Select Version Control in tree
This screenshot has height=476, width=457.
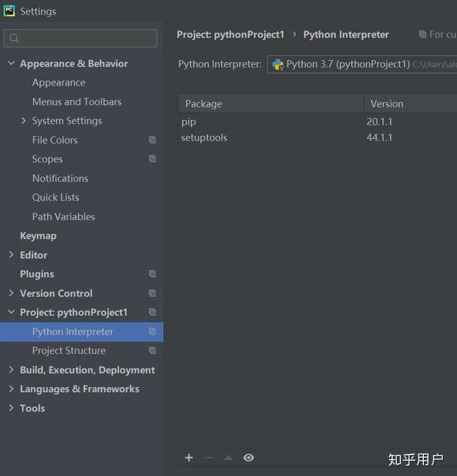point(56,293)
